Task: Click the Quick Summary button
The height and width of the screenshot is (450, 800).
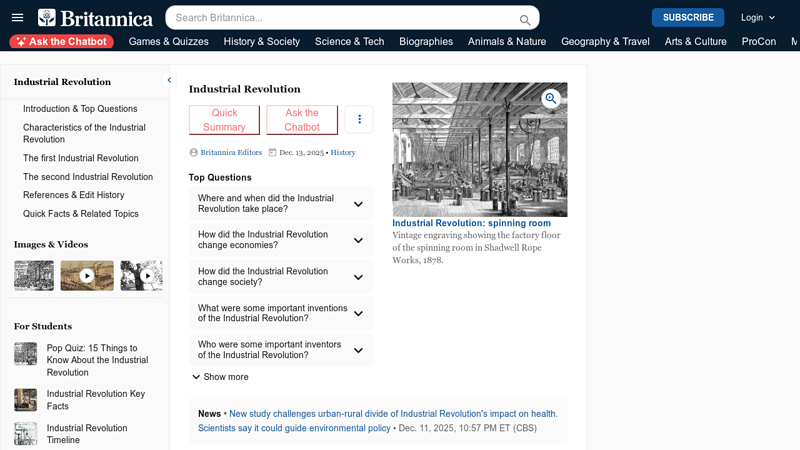Action: pyautogui.click(x=224, y=120)
